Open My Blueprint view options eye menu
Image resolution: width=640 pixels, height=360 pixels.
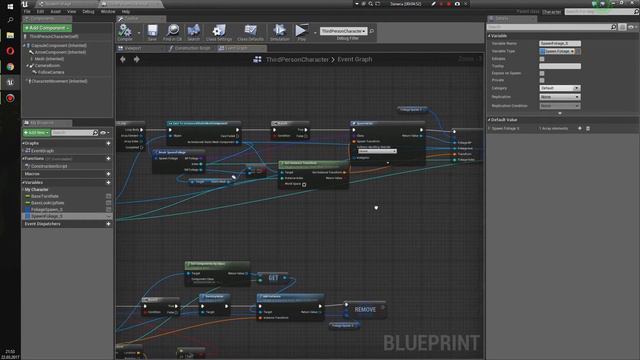pos(104,133)
